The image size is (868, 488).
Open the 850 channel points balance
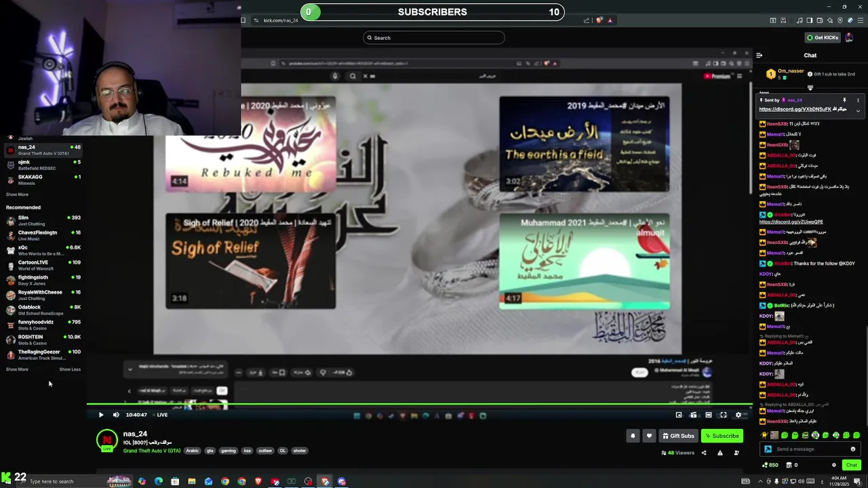click(770, 465)
